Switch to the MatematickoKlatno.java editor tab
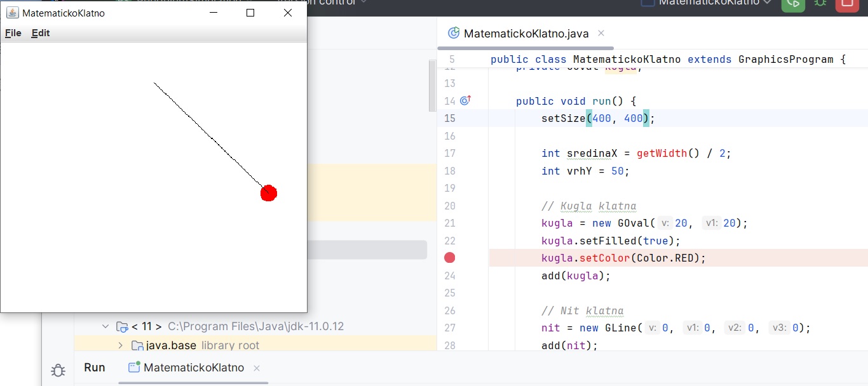 click(x=526, y=34)
